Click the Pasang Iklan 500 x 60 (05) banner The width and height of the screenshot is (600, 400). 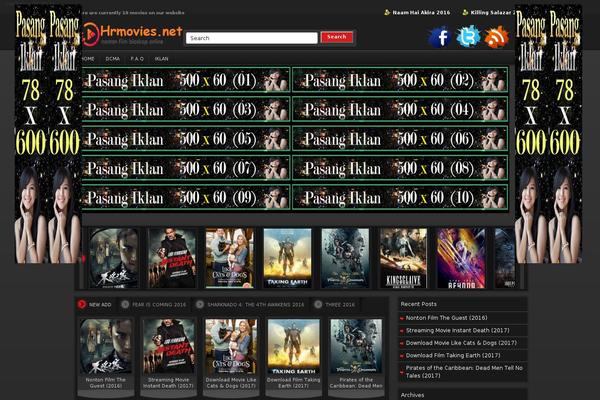coord(186,139)
